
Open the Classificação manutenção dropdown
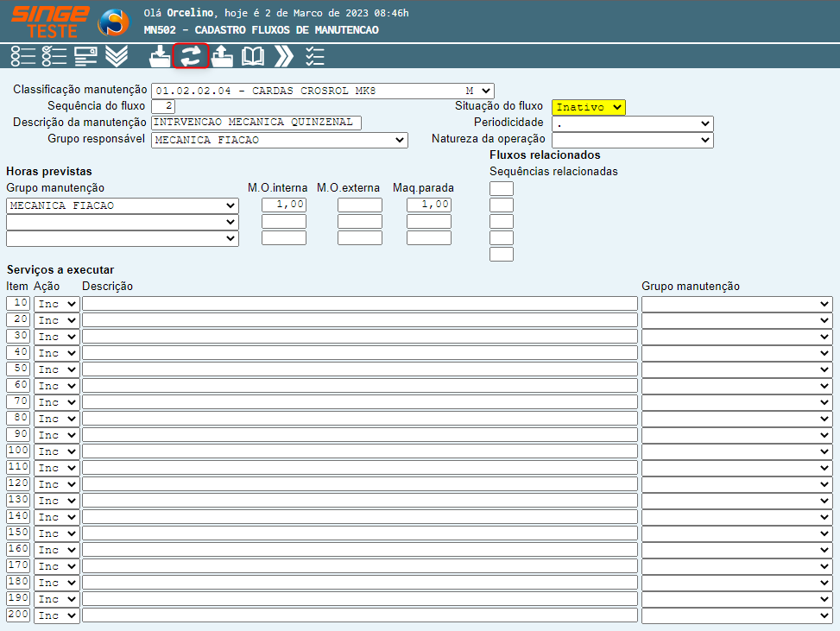pos(322,91)
